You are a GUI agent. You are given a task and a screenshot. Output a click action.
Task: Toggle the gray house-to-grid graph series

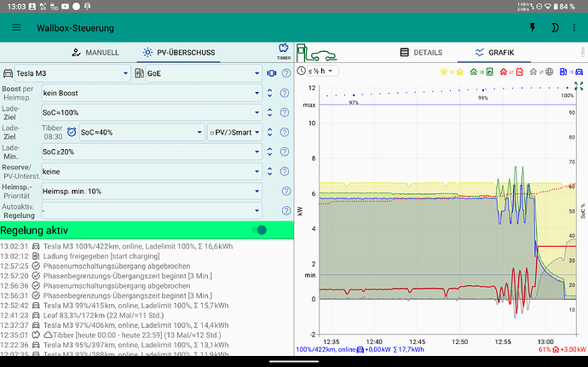(541, 72)
